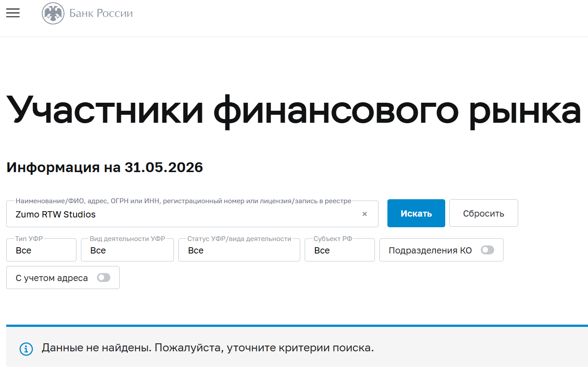Toggle the С учетом адреса switch

pyautogui.click(x=104, y=277)
